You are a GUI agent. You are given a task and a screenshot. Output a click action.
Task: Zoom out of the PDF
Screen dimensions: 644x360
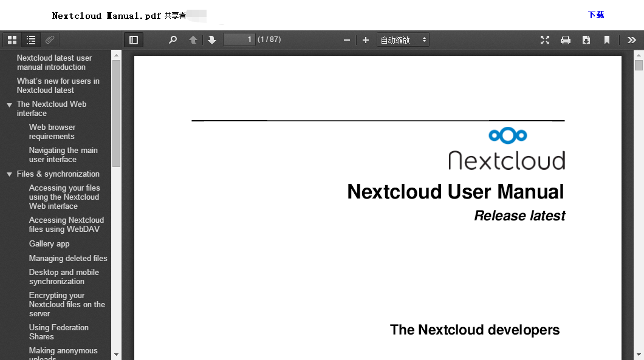[x=347, y=40]
